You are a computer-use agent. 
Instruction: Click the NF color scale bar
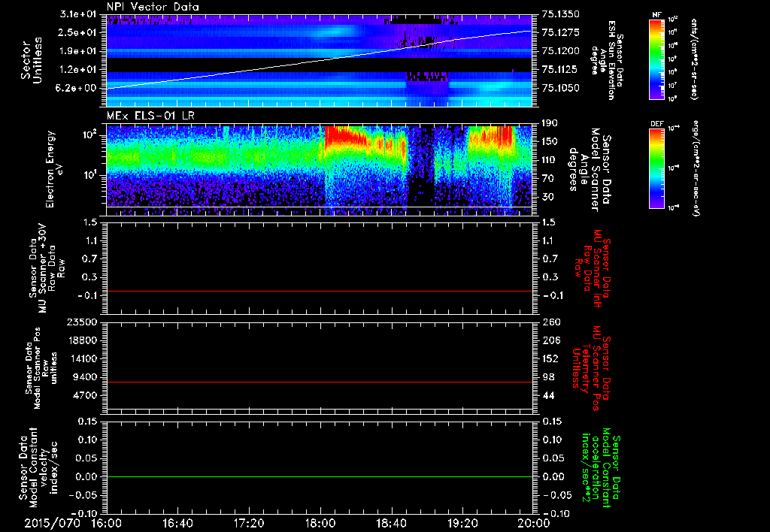656,59
